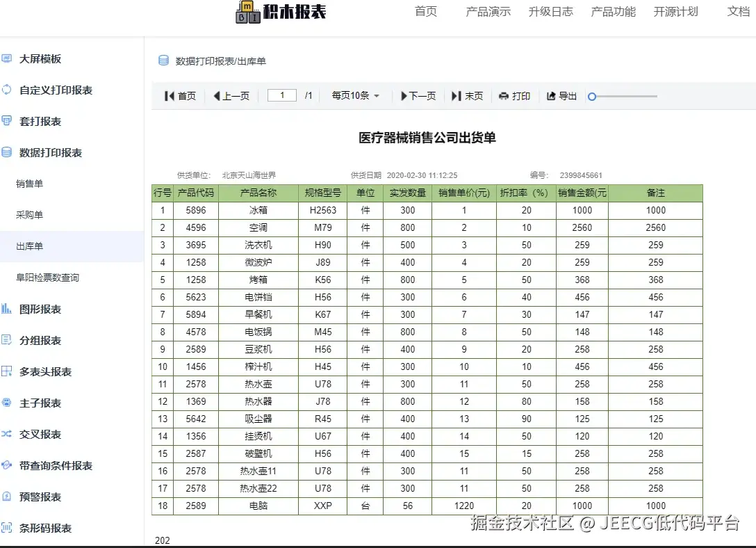Select the 图形报表 chart icon

click(x=8, y=308)
